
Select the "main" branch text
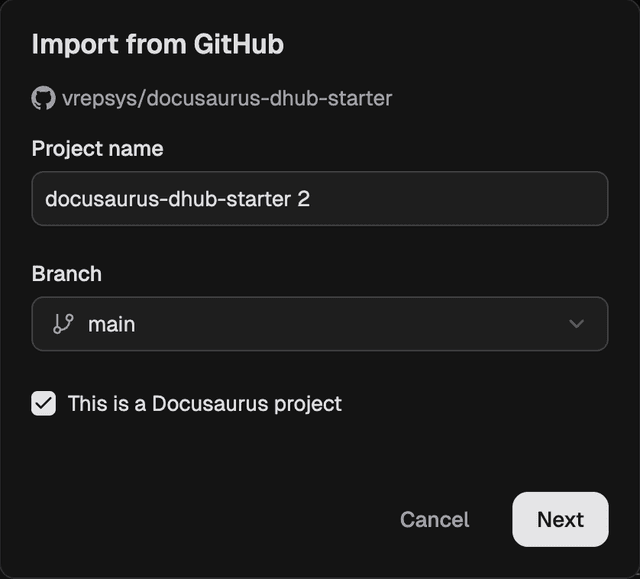click(111, 324)
